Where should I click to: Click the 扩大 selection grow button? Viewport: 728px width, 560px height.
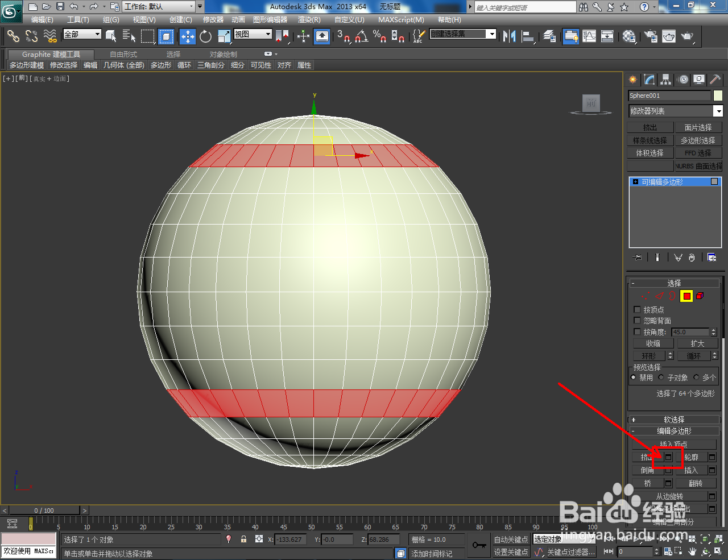click(697, 343)
